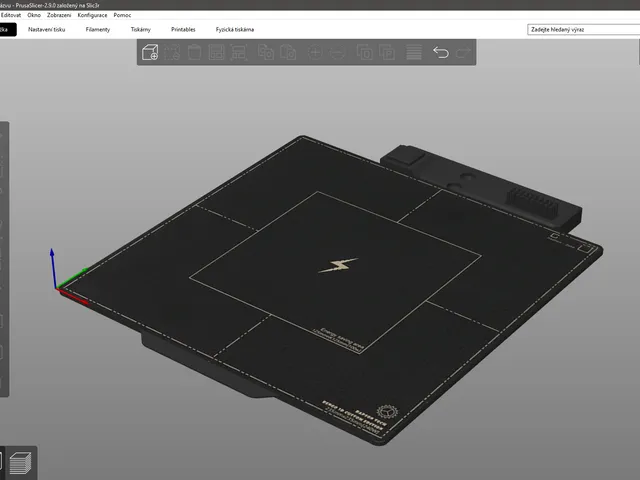Click the Arrange objects icon
640x480 pixels.
tap(216, 52)
